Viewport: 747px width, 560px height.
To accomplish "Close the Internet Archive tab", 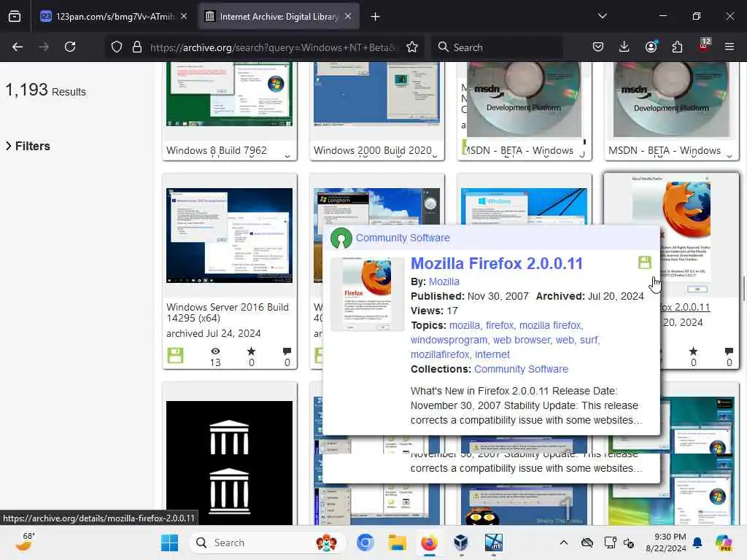I will coord(348,16).
